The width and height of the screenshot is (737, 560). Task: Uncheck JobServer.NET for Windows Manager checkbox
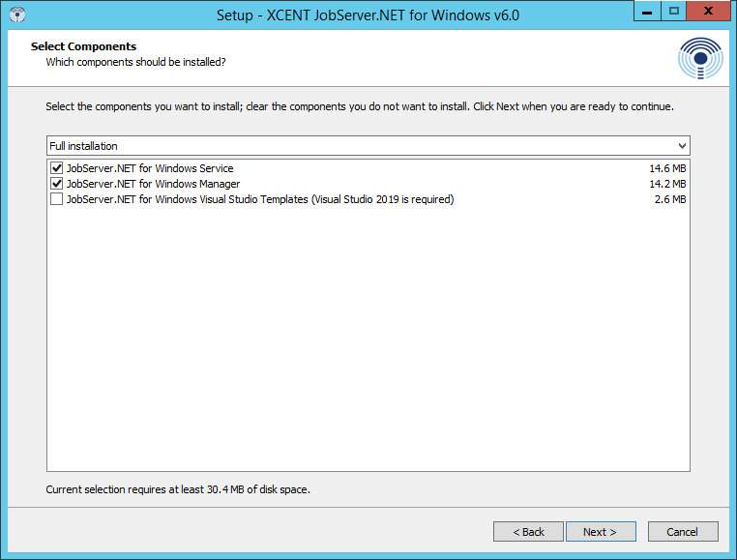[56, 184]
